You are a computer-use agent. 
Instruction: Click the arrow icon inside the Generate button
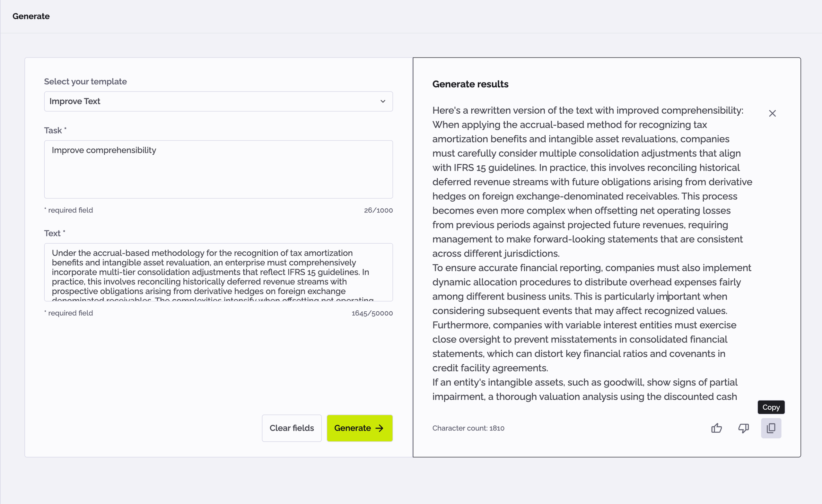(380, 428)
